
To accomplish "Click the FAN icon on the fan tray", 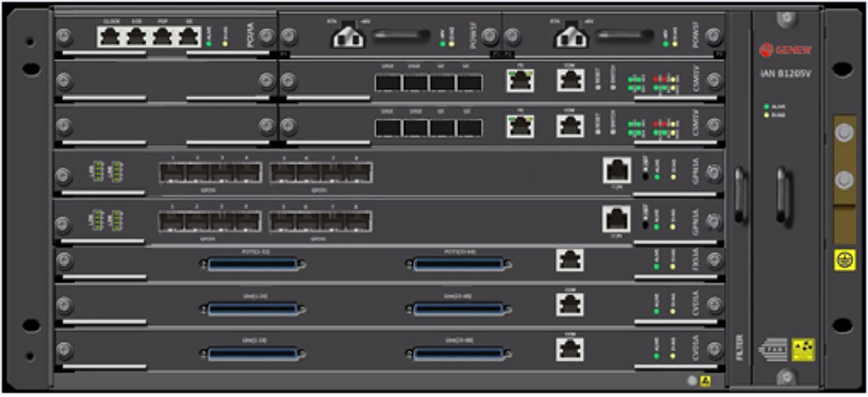I will click(x=773, y=349).
